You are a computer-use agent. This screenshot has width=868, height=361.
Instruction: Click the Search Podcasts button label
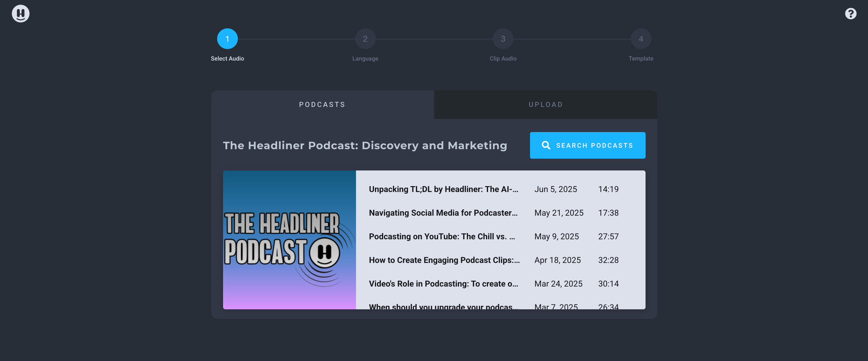pos(594,145)
